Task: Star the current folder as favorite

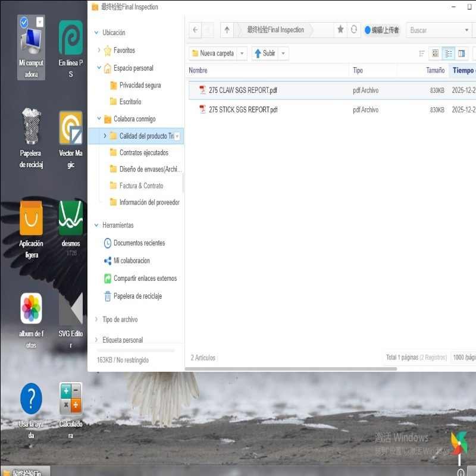Action: click(x=340, y=29)
